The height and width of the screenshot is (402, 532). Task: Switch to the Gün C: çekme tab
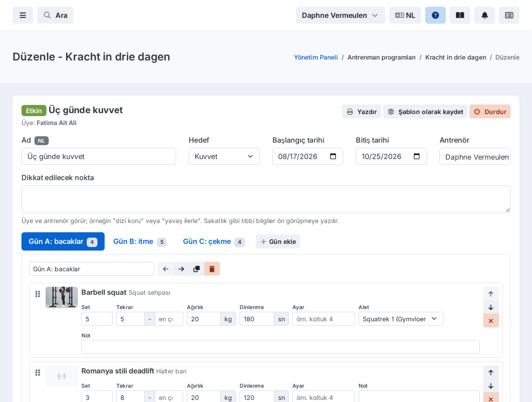click(213, 242)
